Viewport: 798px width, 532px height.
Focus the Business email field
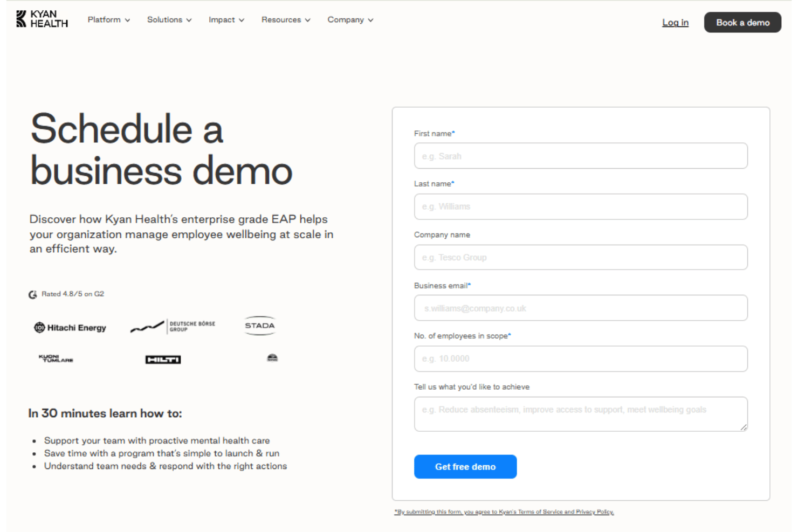pos(581,308)
